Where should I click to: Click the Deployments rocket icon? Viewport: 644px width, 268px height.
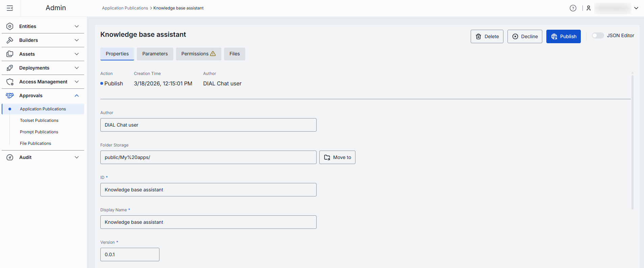point(10,68)
